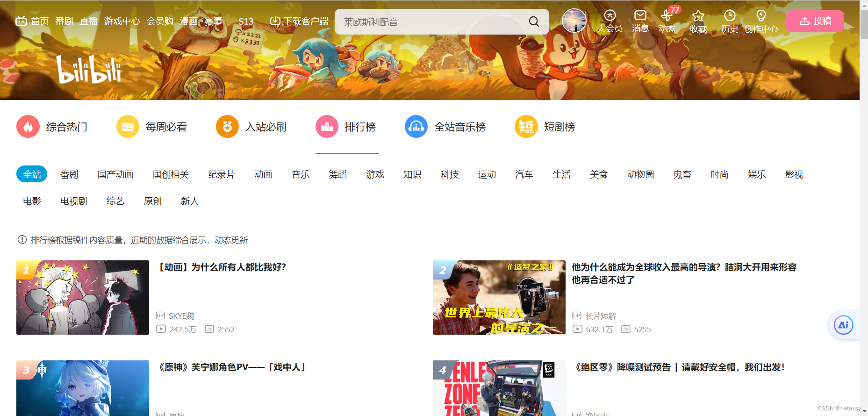868x416 pixels.
Task: Open rank 2 造梦之家 video thumbnail
Action: (499, 297)
